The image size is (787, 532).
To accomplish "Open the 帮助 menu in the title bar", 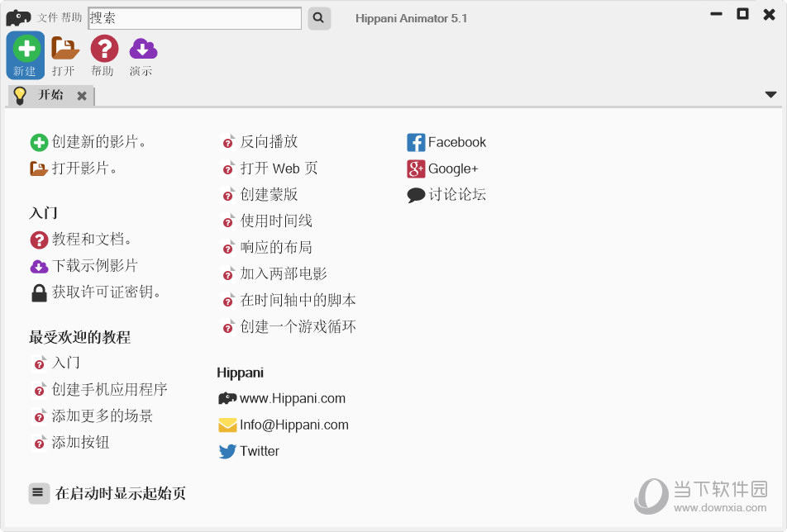I will coord(71,17).
